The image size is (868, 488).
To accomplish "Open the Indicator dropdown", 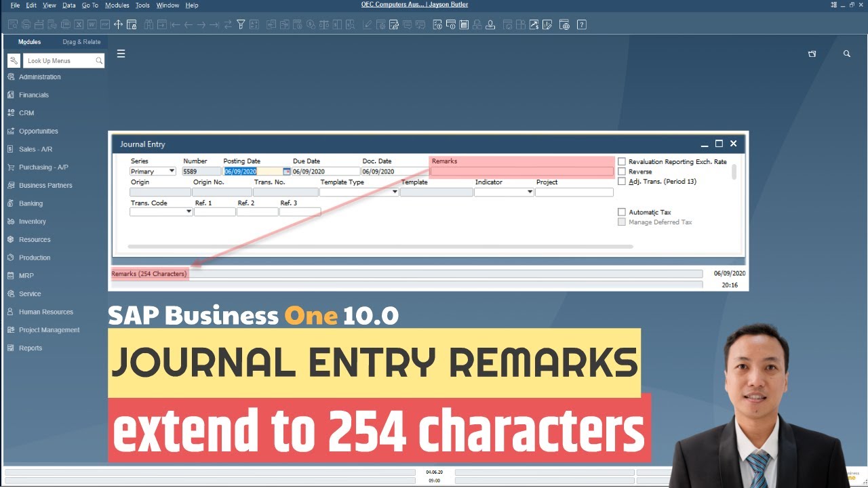I will [504, 192].
